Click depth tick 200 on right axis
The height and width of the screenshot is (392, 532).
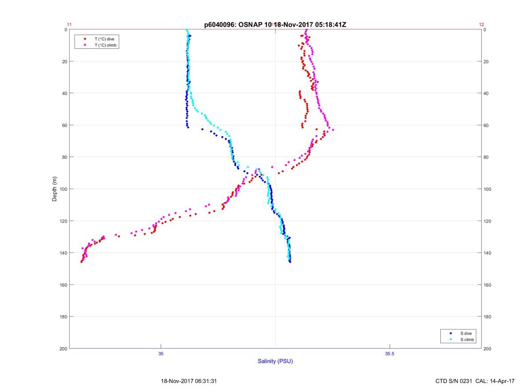tap(488, 349)
